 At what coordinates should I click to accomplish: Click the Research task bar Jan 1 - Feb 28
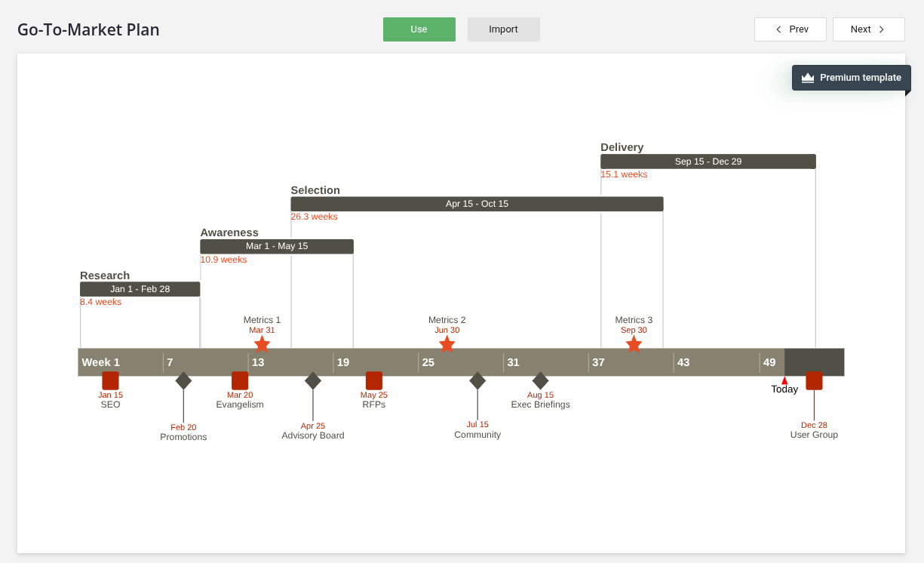[x=140, y=289]
